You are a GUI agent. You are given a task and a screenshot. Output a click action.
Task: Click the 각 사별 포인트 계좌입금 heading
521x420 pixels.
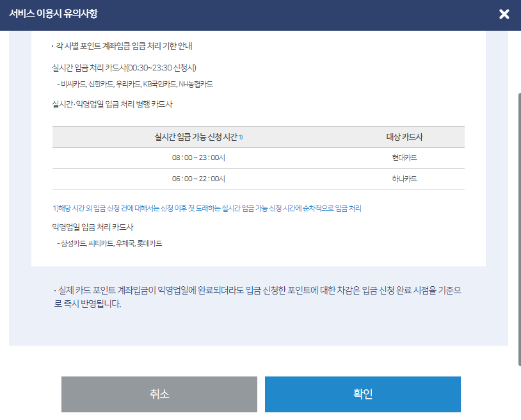pyautogui.click(x=122, y=46)
